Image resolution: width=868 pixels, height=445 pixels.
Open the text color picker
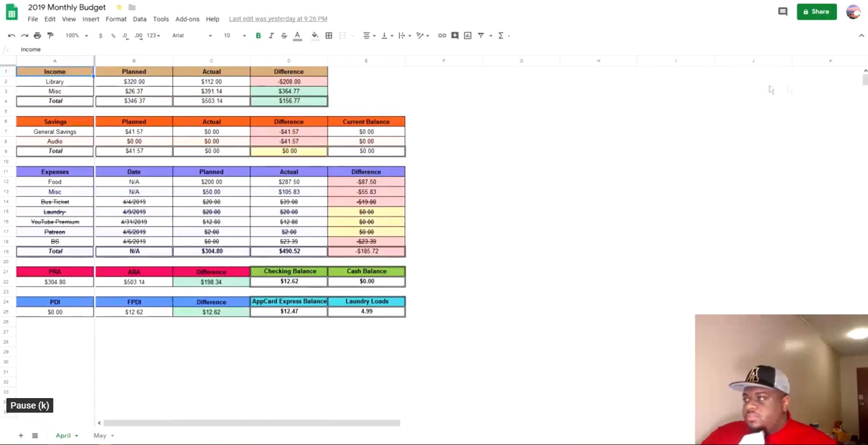tap(297, 36)
